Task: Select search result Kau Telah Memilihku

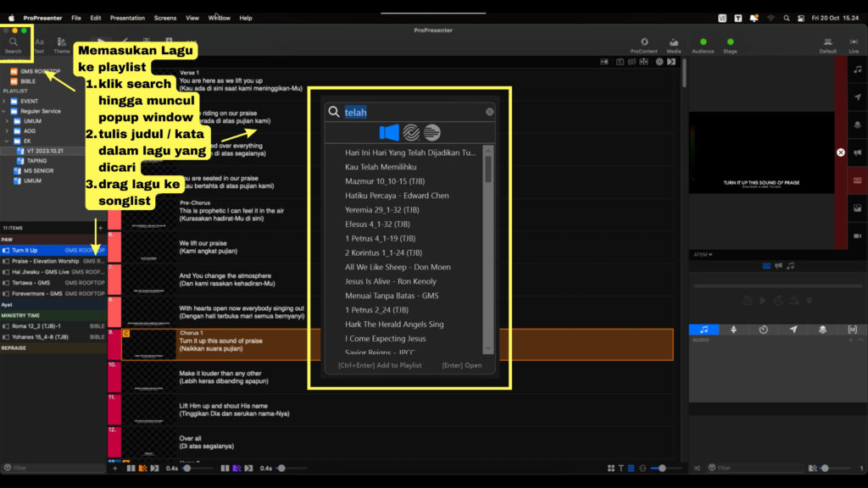Action: [381, 167]
